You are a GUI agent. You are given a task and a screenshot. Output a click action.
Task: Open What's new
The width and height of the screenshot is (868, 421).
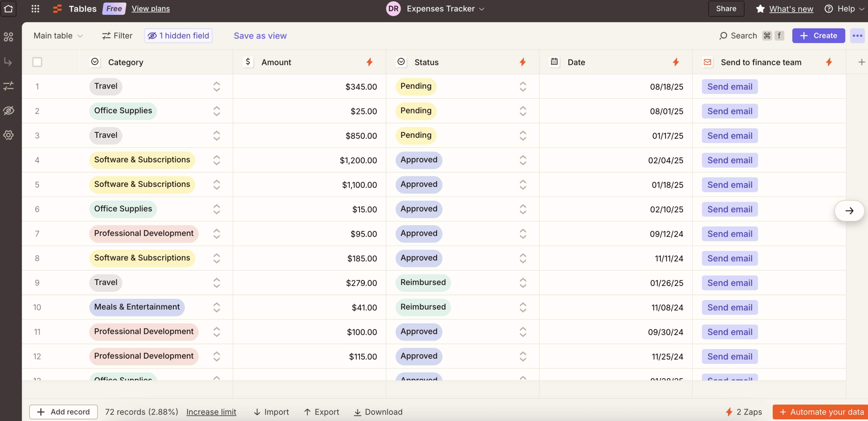click(791, 9)
